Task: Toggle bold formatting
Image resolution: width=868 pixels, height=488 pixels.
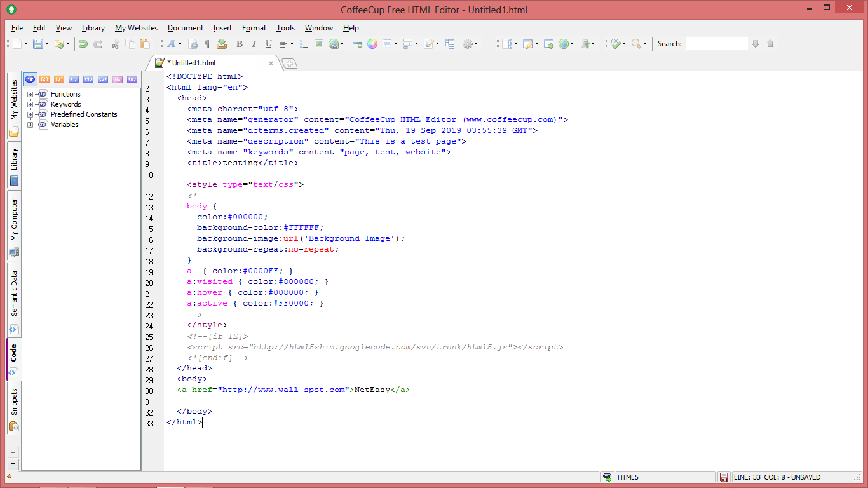Action: click(x=240, y=44)
